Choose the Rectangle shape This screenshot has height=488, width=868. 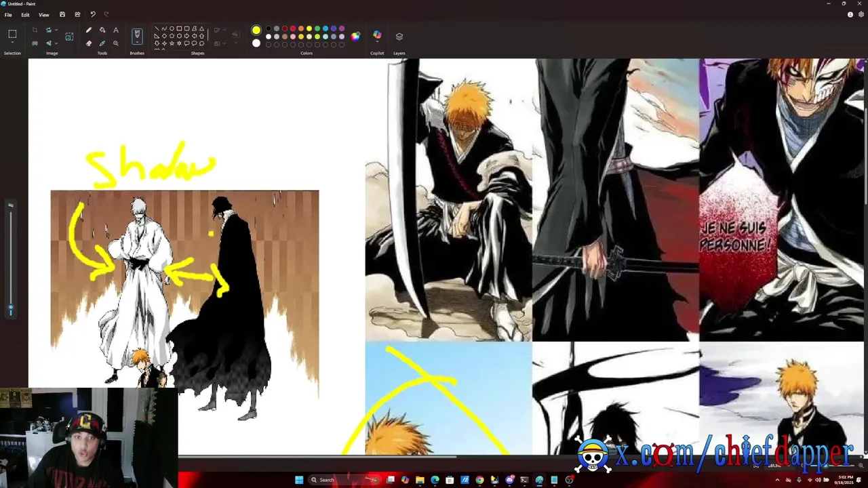[x=179, y=28]
